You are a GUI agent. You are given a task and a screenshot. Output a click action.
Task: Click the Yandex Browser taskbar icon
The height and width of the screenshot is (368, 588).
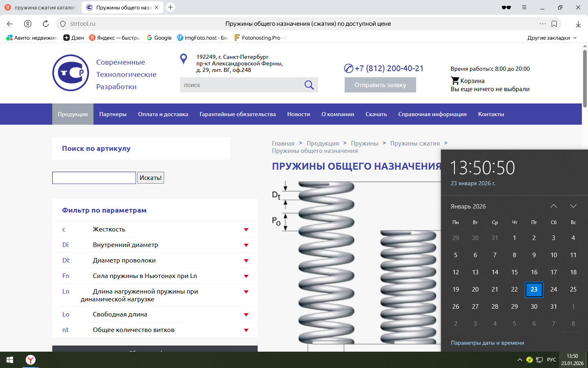click(x=31, y=360)
